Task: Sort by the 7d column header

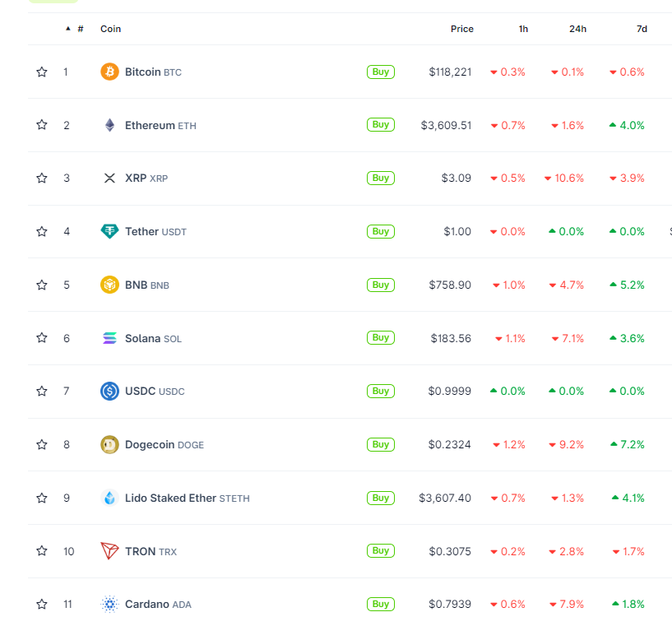Action: pyautogui.click(x=642, y=29)
